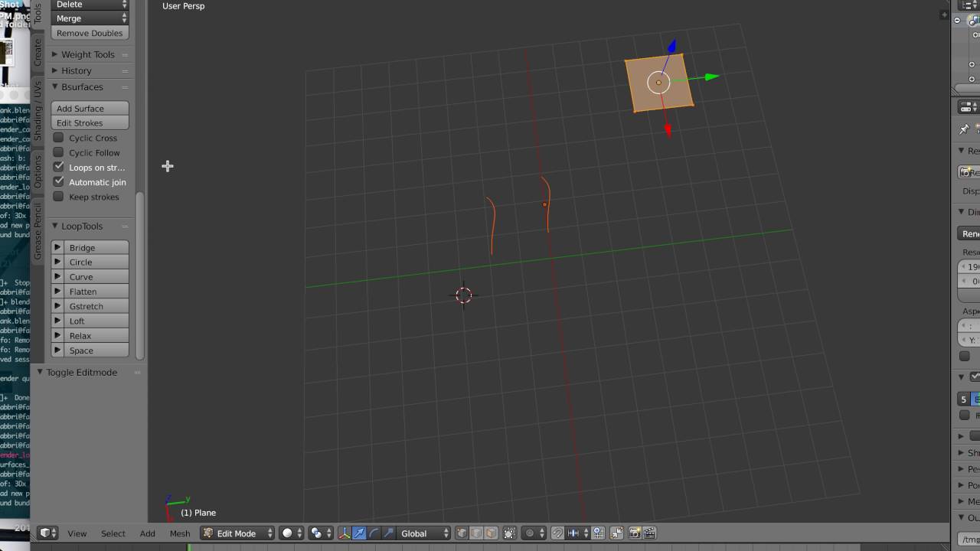Open the Mesh menu

(180, 533)
